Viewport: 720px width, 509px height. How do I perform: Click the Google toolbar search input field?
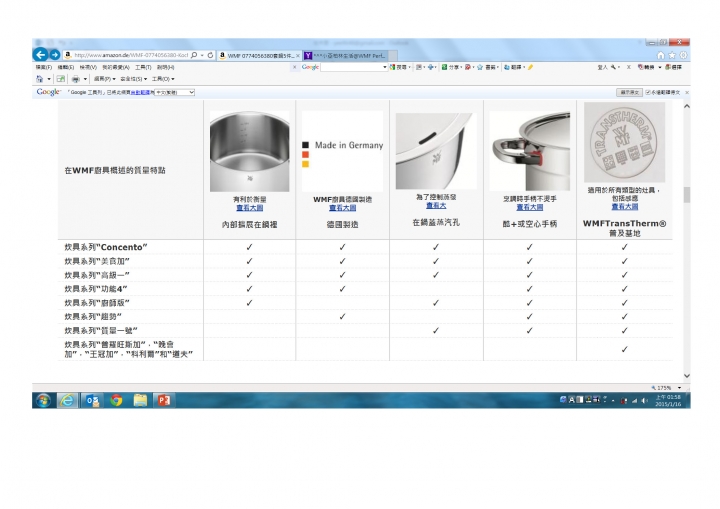[x=351, y=67]
